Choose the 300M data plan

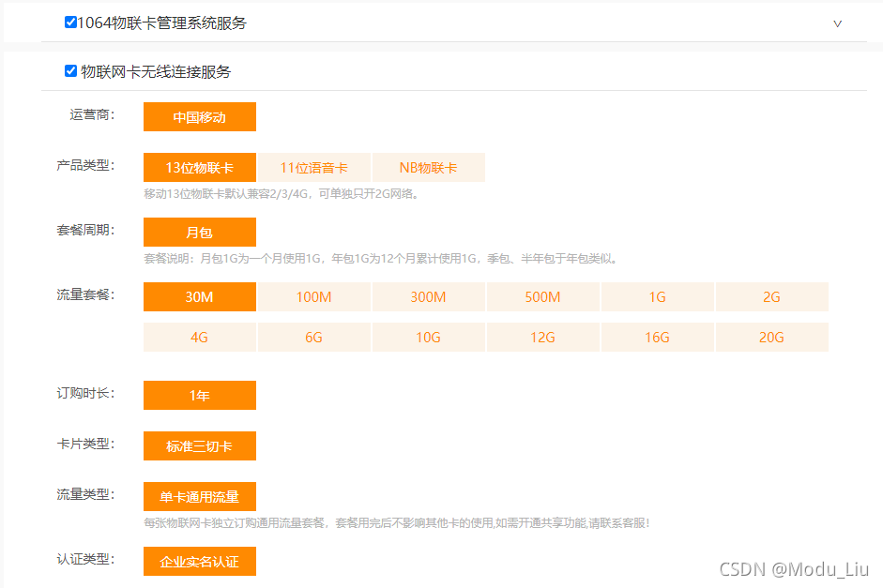tap(429, 297)
